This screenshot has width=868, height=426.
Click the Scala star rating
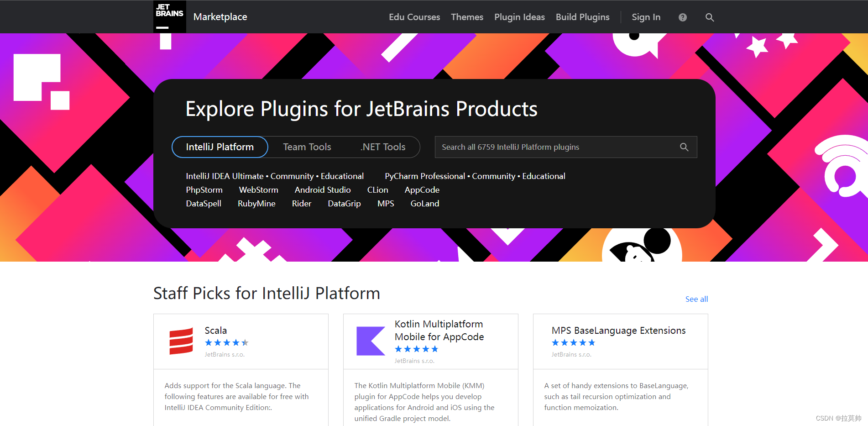pos(226,342)
